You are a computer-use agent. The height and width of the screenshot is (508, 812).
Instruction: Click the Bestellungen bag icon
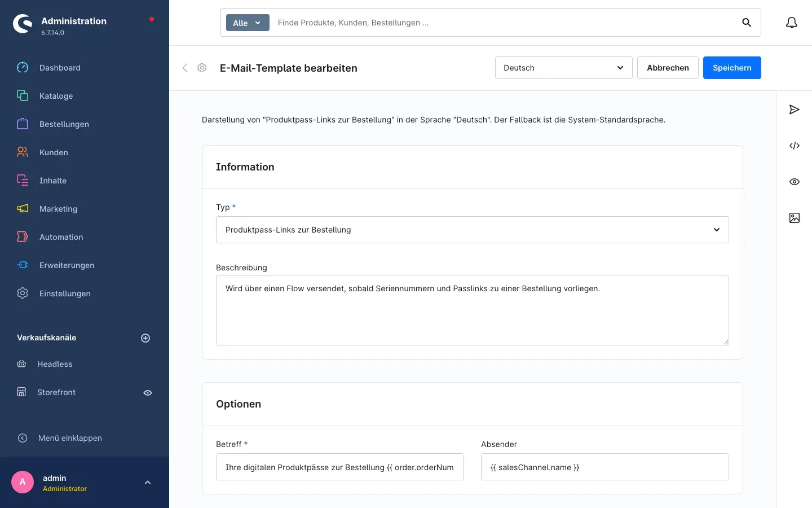[x=23, y=124]
